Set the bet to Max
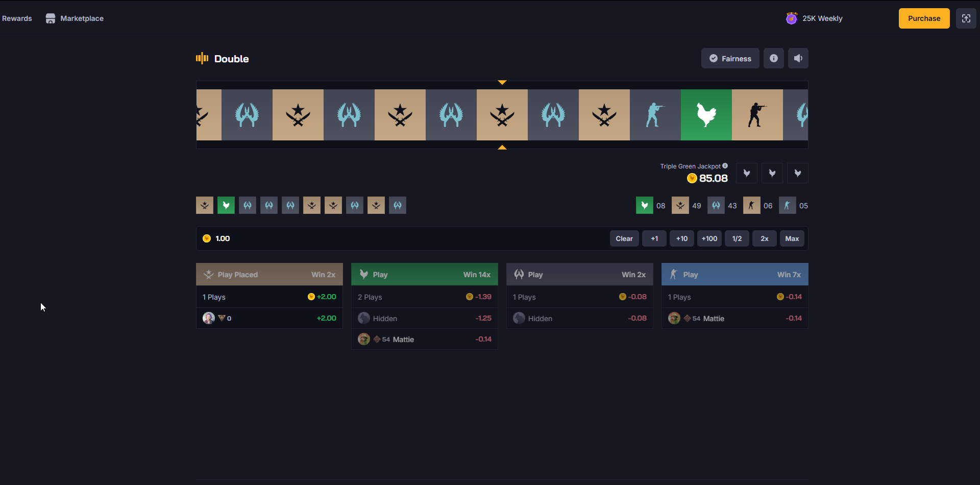 (x=792, y=238)
